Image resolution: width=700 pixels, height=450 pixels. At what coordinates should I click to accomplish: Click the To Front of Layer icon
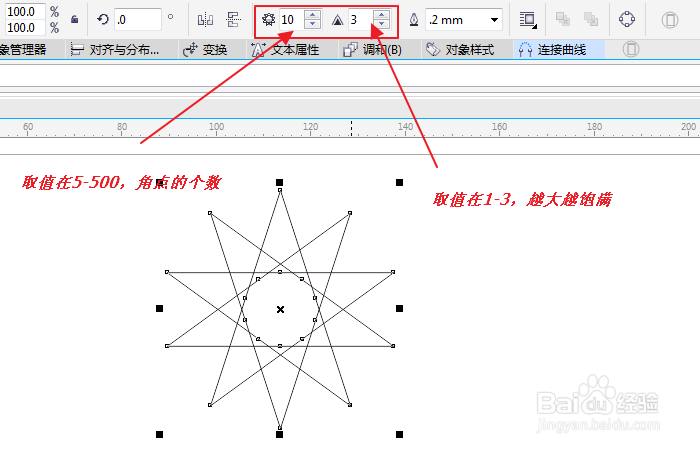click(x=562, y=19)
